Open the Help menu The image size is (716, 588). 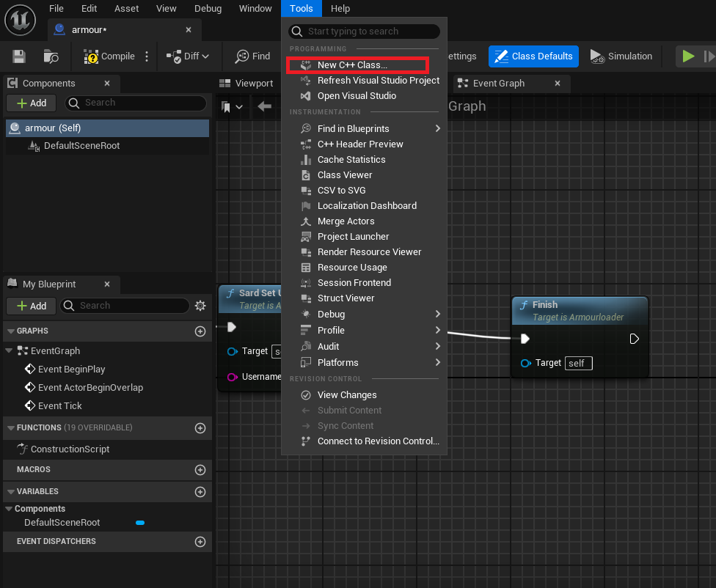point(340,9)
